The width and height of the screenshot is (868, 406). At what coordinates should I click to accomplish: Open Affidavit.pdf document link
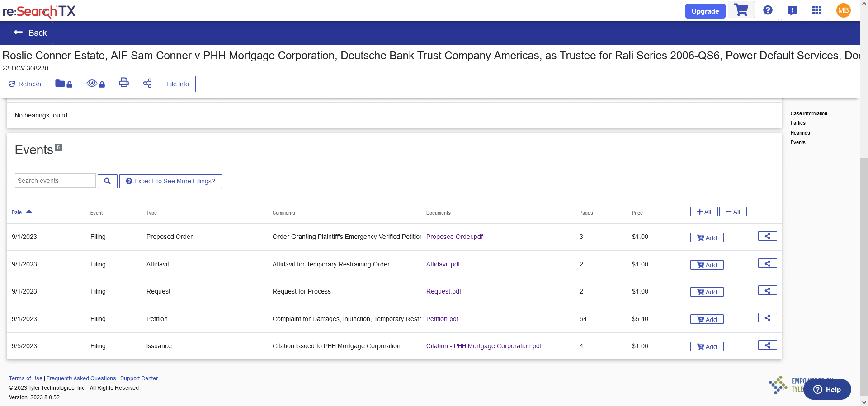443,264
